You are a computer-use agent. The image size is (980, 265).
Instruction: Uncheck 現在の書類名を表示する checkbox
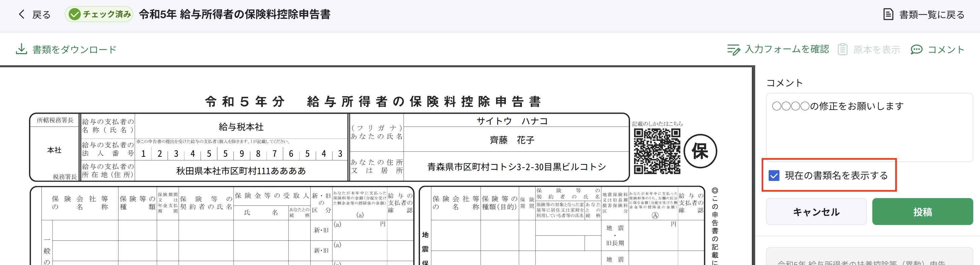774,175
